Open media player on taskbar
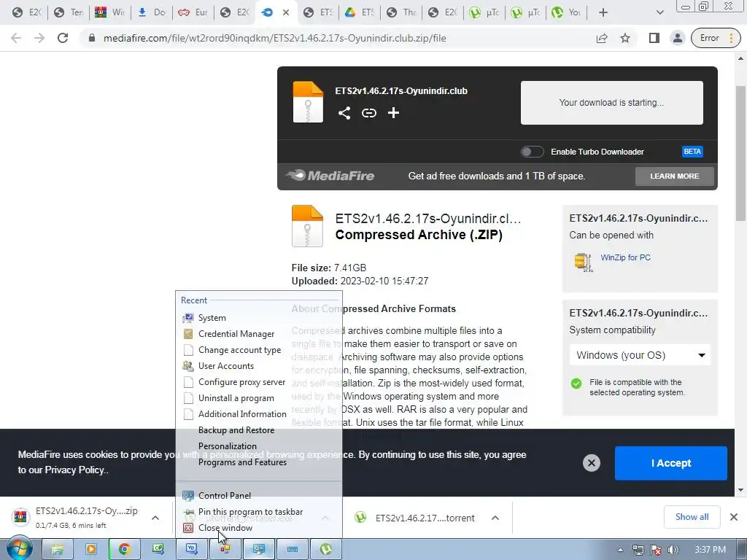This screenshot has height=560, width=747. coord(90,549)
